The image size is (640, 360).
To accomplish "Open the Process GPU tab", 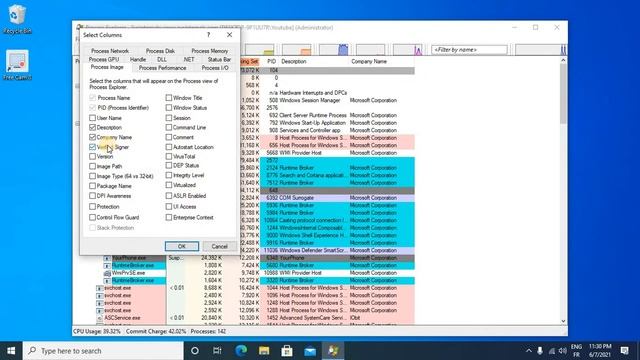I will (x=104, y=60).
